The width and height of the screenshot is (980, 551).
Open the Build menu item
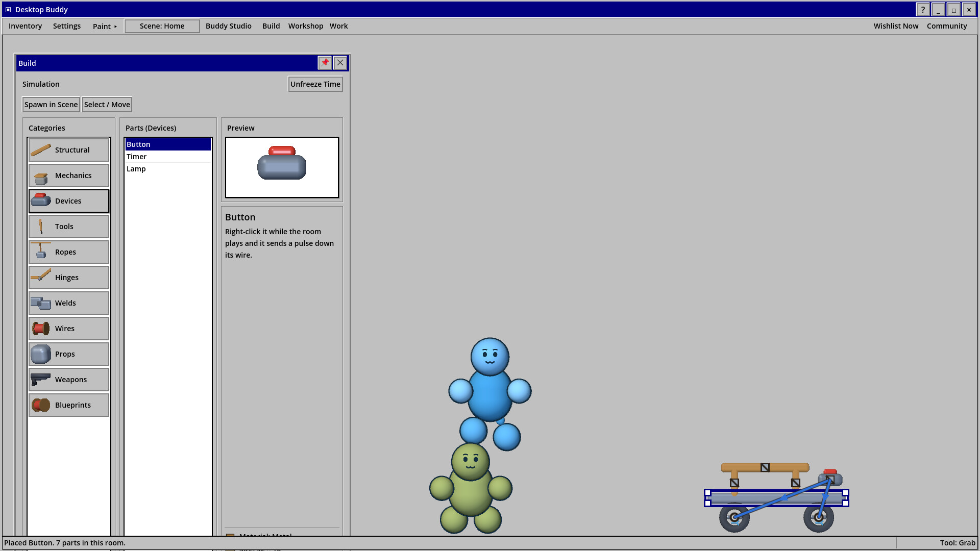271,26
